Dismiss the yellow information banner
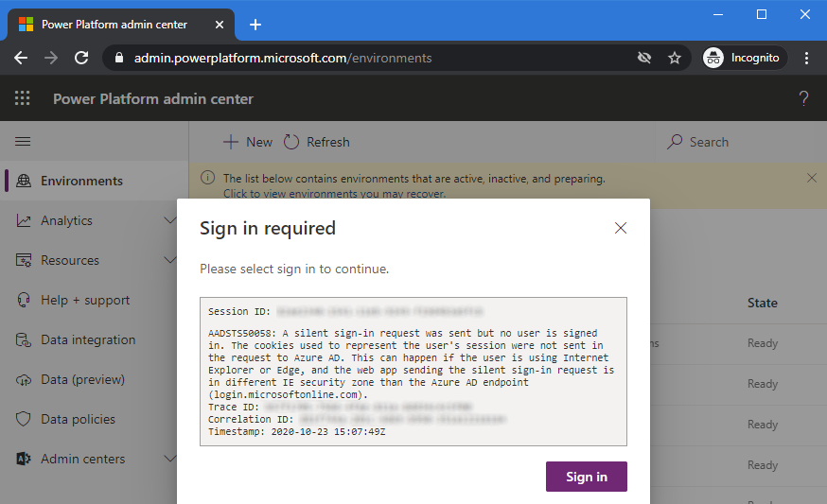 point(811,178)
